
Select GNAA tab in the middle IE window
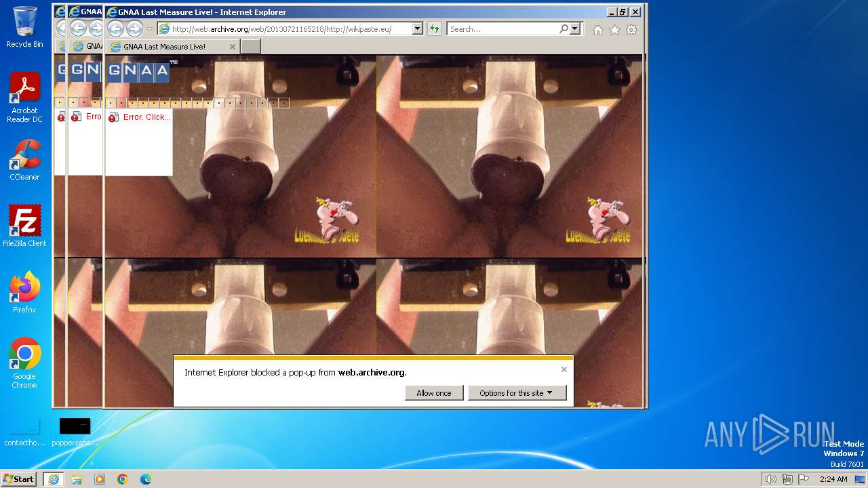point(87,47)
